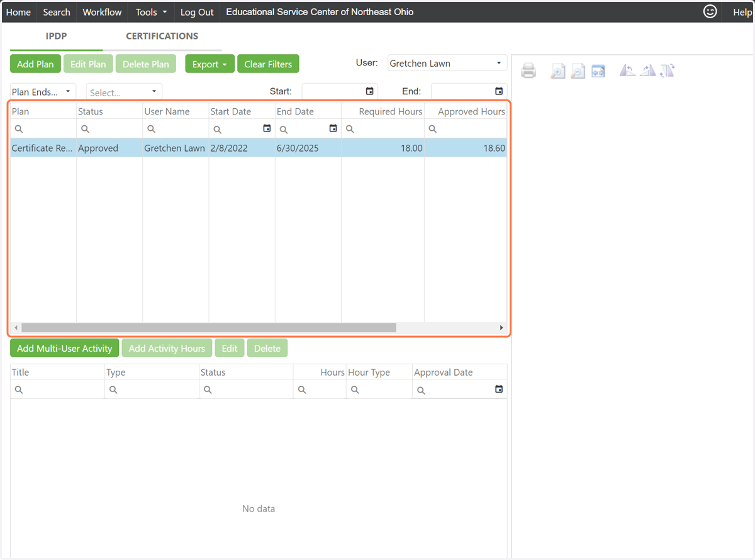
Task: Click the Edit Plan button
Action: (x=88, y=64)
